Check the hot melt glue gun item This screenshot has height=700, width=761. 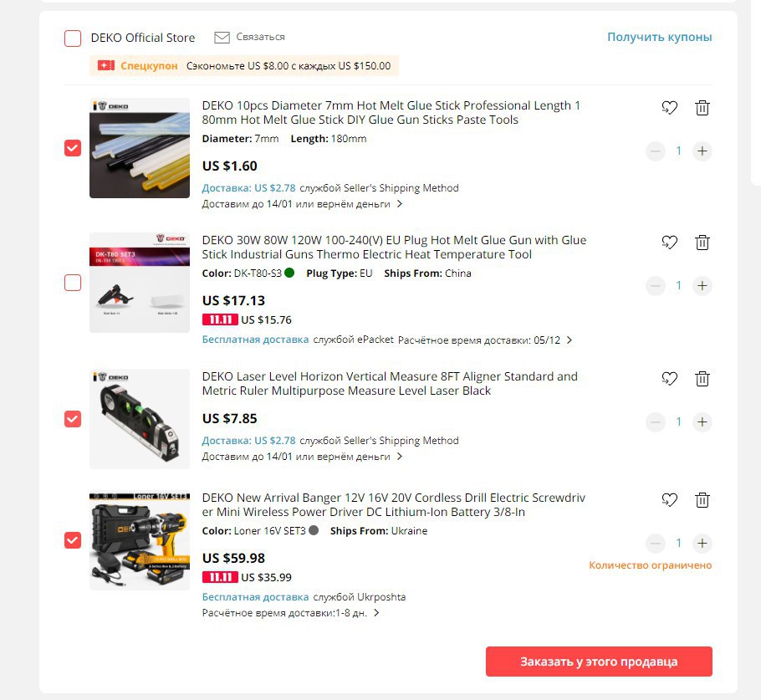(73, 283)
